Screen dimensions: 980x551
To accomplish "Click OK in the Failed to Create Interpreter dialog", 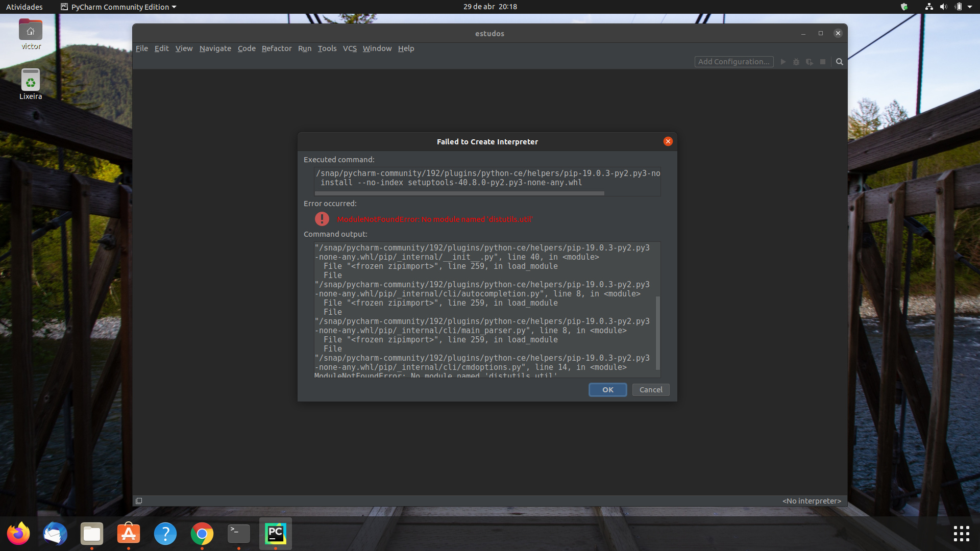I will coord(607,389).
